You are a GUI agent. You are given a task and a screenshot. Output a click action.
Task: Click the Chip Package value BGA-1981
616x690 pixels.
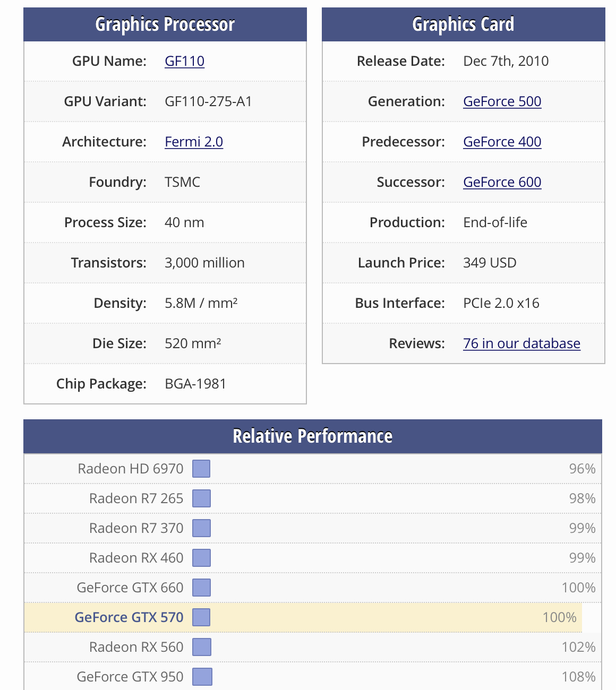click(x=195, y=384)
